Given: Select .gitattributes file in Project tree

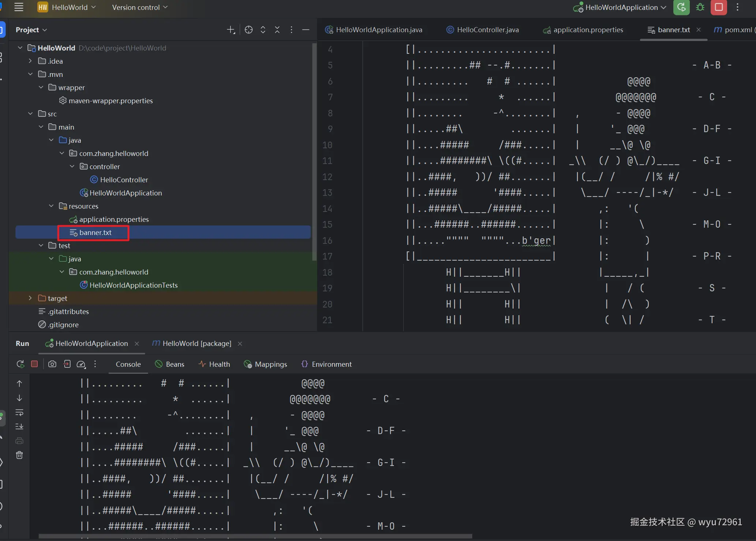Looking at the screenshot, I should pos(64,311).
